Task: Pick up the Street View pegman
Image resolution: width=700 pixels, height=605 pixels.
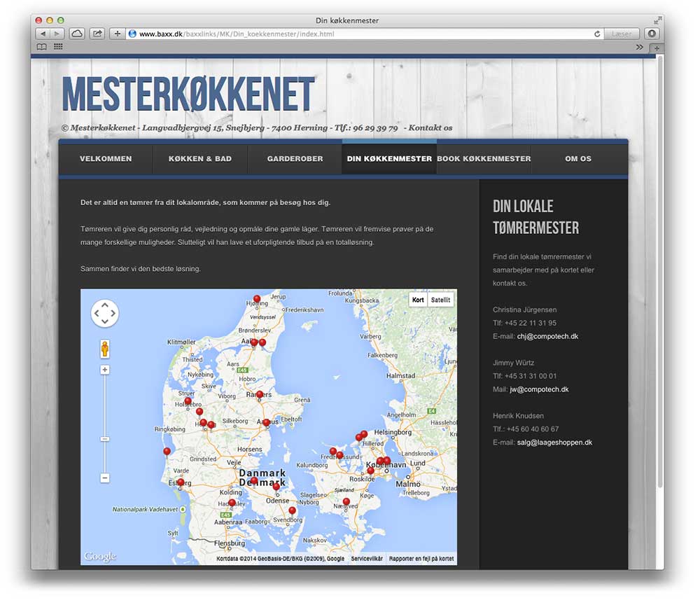Action: [105, 349]
